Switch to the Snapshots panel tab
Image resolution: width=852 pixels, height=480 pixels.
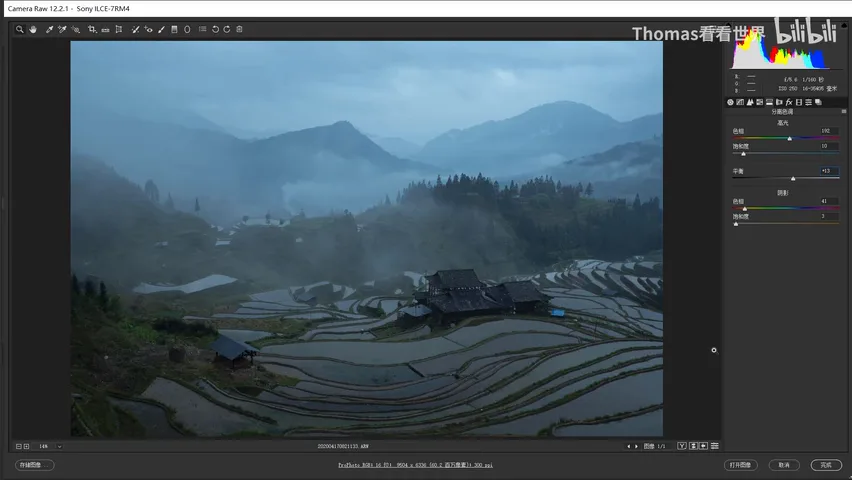818,102
